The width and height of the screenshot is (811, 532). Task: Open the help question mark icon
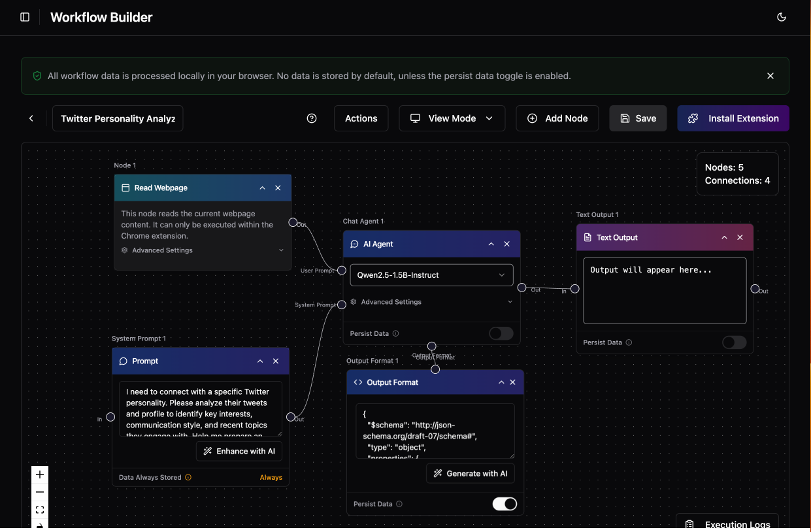pyautogui.click(x=312, y=118)
